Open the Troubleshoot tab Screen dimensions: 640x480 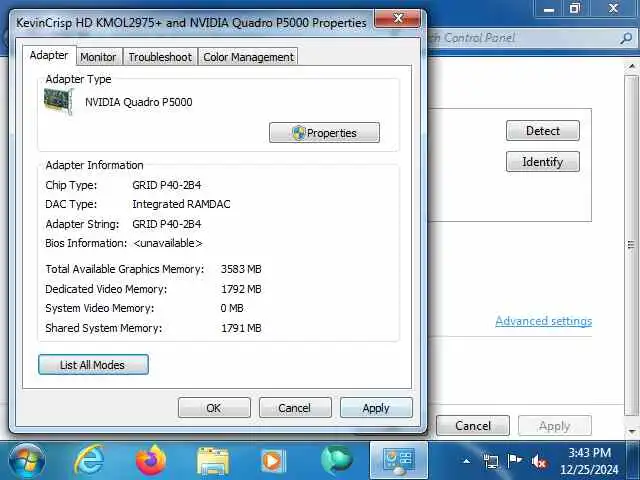(x=160, y=57)
